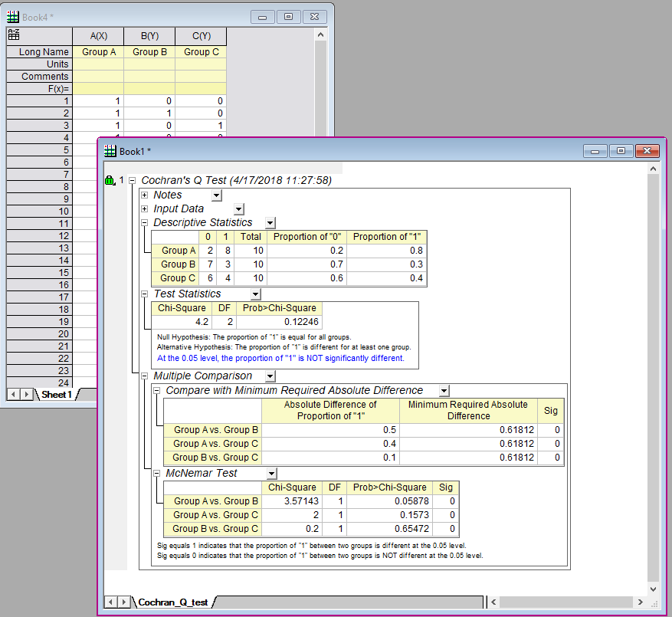The image size is (672, 617).
Task: Click the Book1 window title icon
Action: point(110,151)
